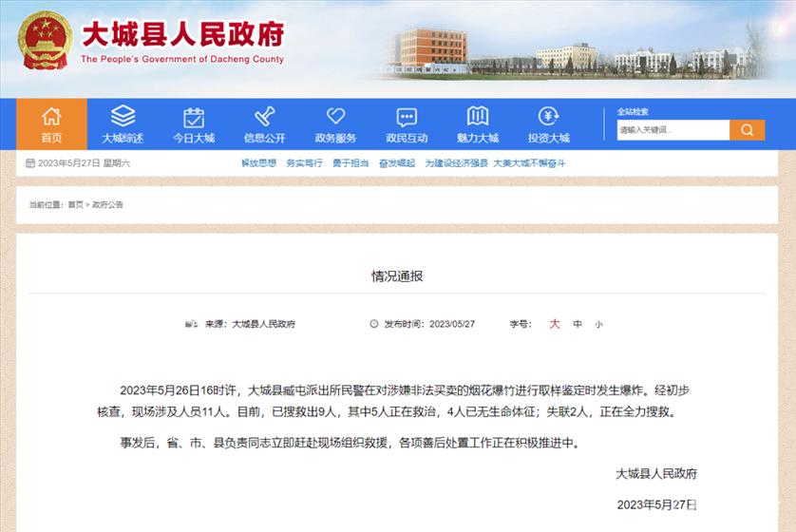Click the 首页 breadcrumb link

[76, 204]
